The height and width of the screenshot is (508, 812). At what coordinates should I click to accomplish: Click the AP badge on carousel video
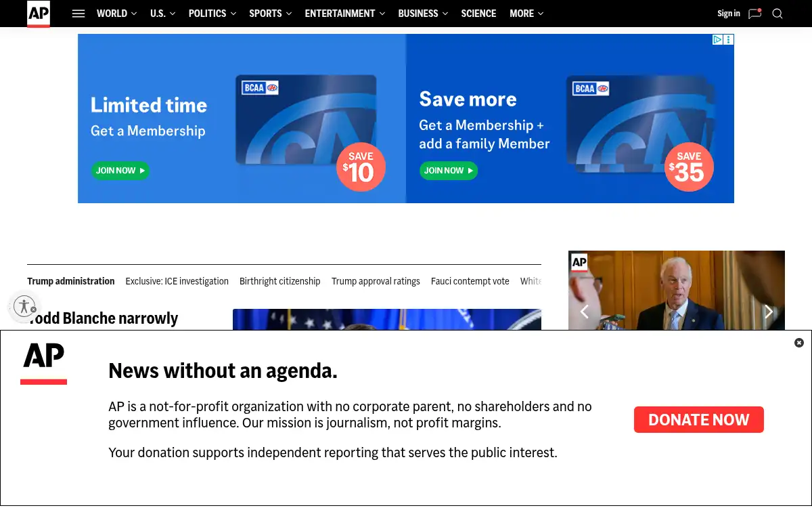[x=579, y=263]
